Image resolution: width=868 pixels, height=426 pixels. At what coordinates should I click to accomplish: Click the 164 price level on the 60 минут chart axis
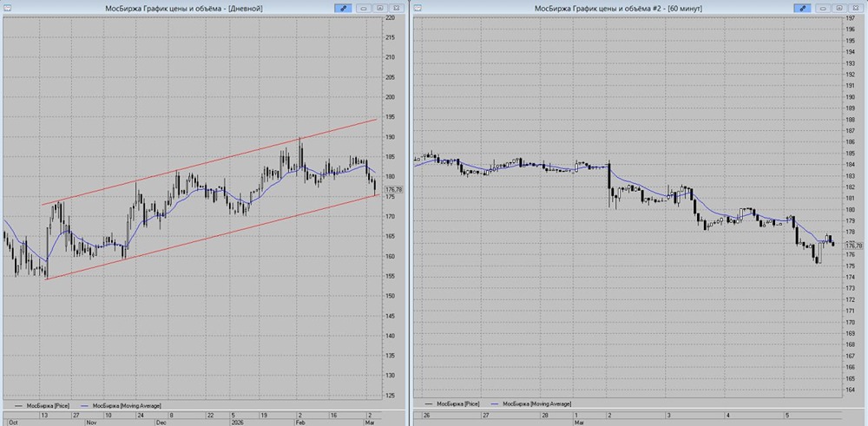pyautogui.click(x=851, y=390)
